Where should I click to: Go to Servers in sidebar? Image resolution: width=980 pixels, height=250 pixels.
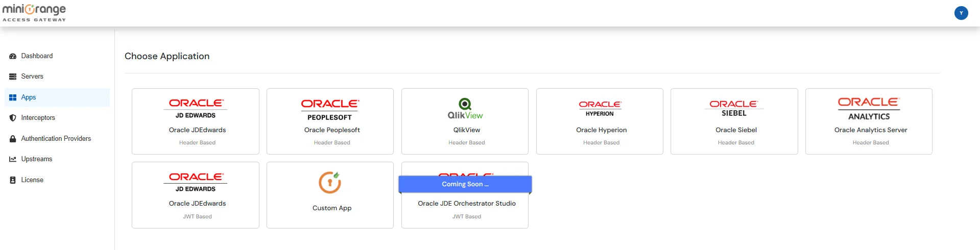[32, 77]
